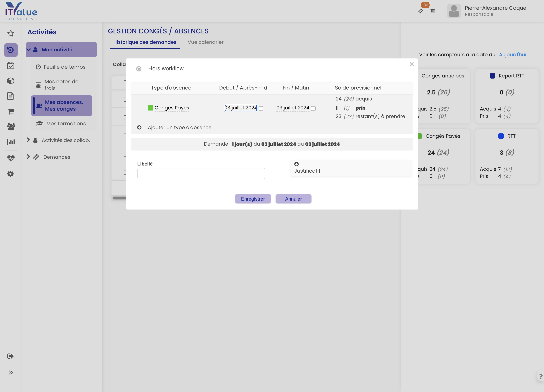Open the calendar-check sidebar icon
The height and width of the screenshot is (392, 544).
click(11, 65)
